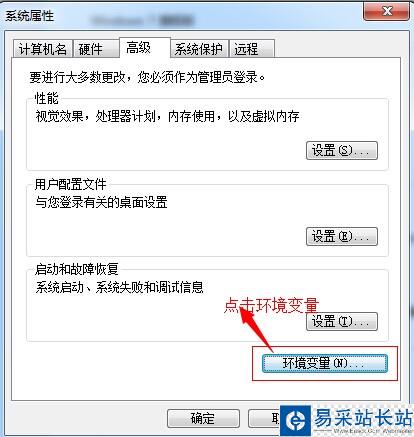Click the partially hidden cancel button
The height and width of the screenshot is (437, 414).
pyautogui.click(x=265, y=418)
